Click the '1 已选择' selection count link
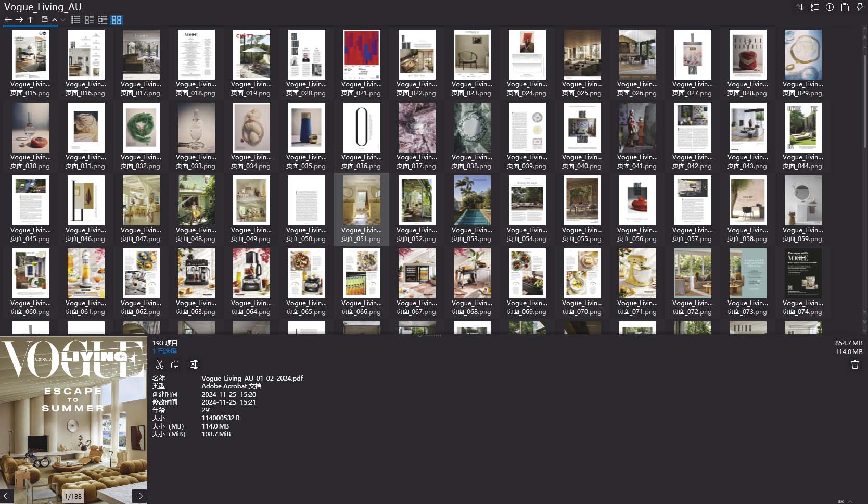Screen dimensions: 868x504 coord(164,351)
